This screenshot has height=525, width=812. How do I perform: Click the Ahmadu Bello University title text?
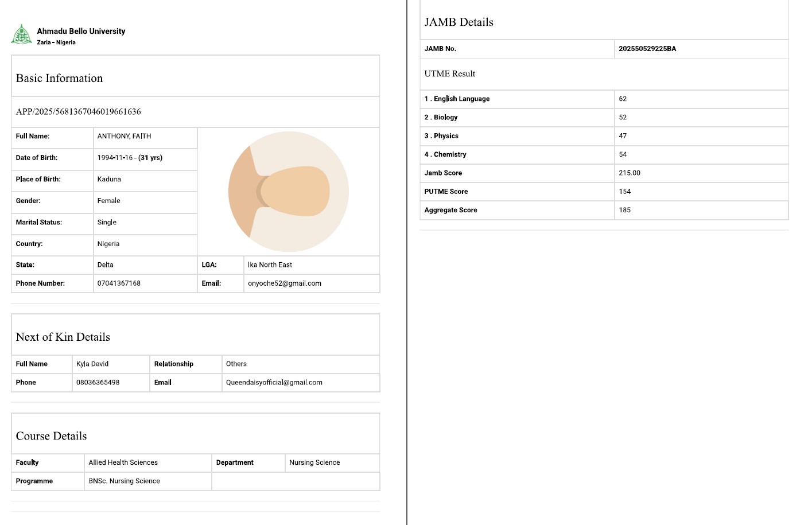[81, 32]
